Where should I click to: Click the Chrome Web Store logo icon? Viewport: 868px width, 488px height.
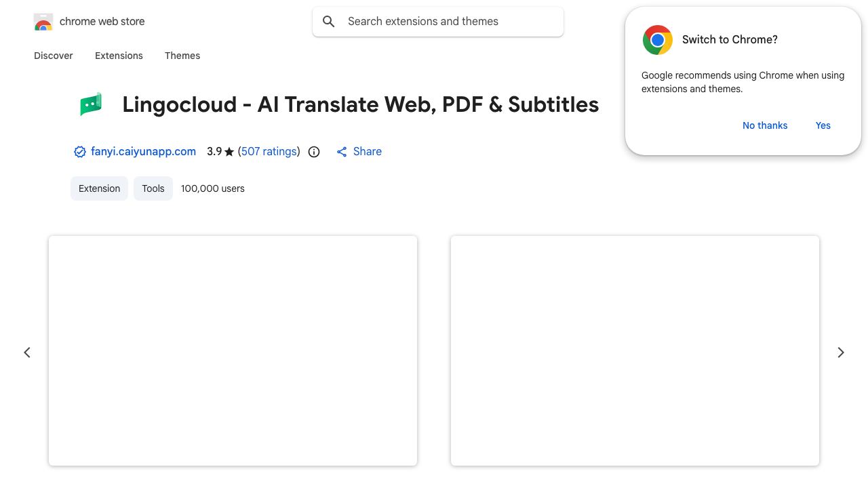click(x=43, y=22)
